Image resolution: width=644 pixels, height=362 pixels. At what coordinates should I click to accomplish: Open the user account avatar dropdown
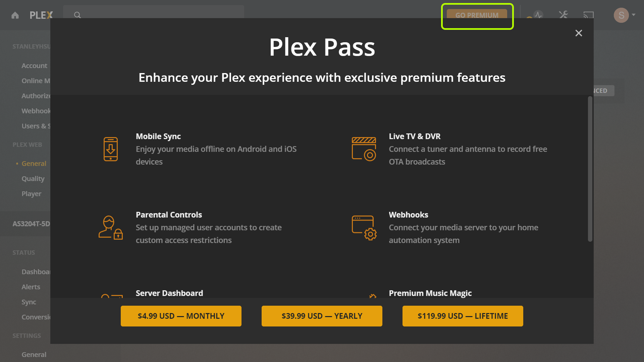click(625, 15)
